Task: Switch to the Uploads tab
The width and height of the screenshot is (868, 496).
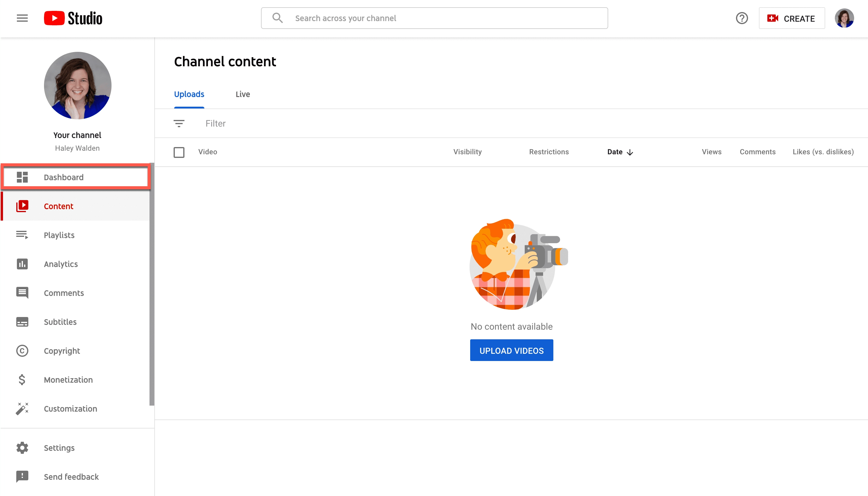Action: tap(189, 94)
